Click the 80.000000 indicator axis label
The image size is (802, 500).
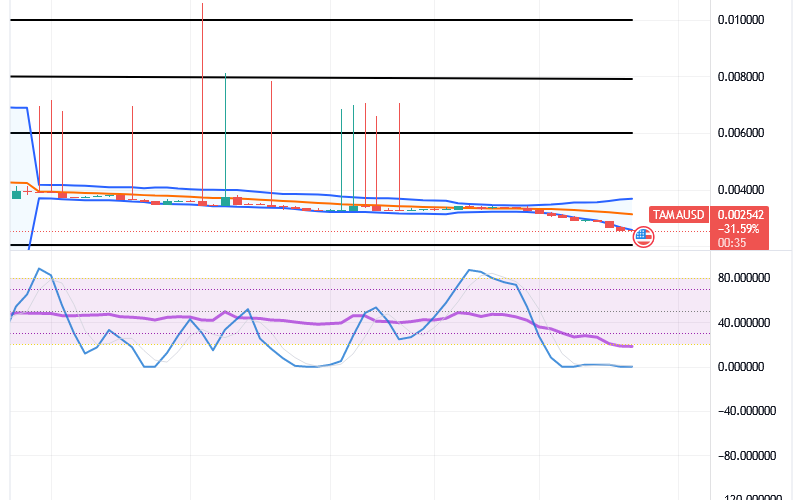[x=744, y=278]
